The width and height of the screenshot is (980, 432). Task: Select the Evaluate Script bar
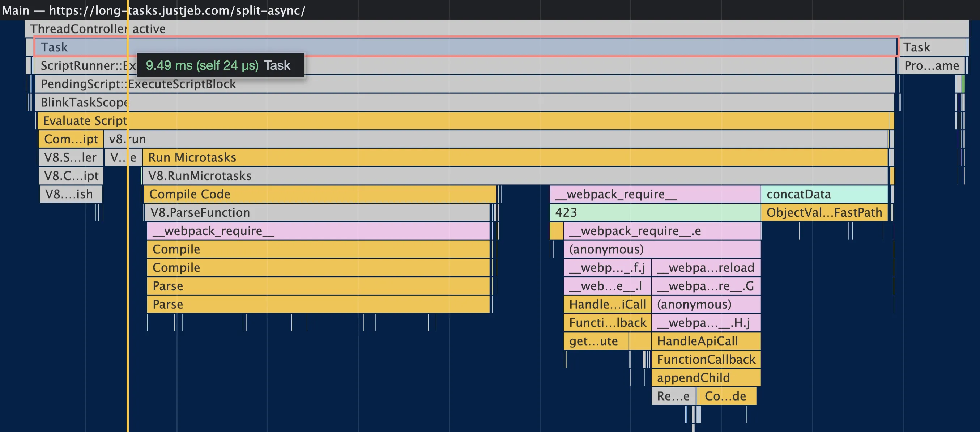tap(463, 120)
